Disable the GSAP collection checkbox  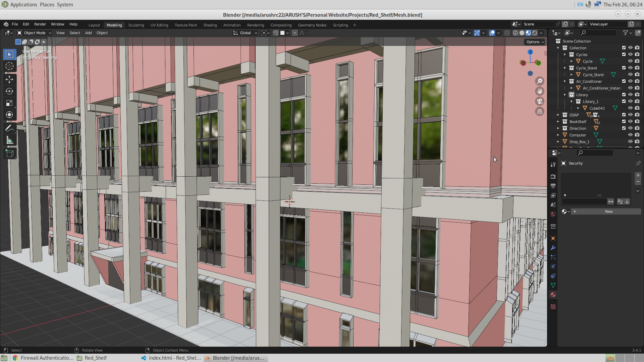tap(624, 115)
